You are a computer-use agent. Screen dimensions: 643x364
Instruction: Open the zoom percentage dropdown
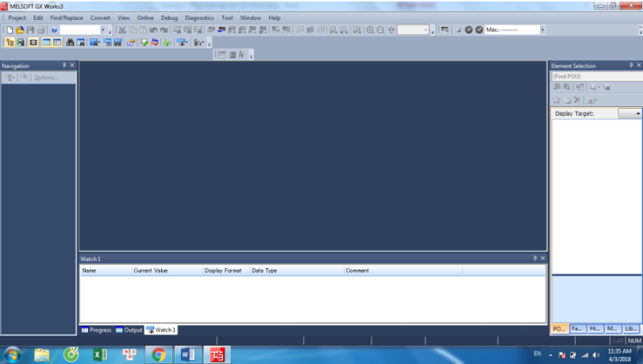[x=425, y=30]
